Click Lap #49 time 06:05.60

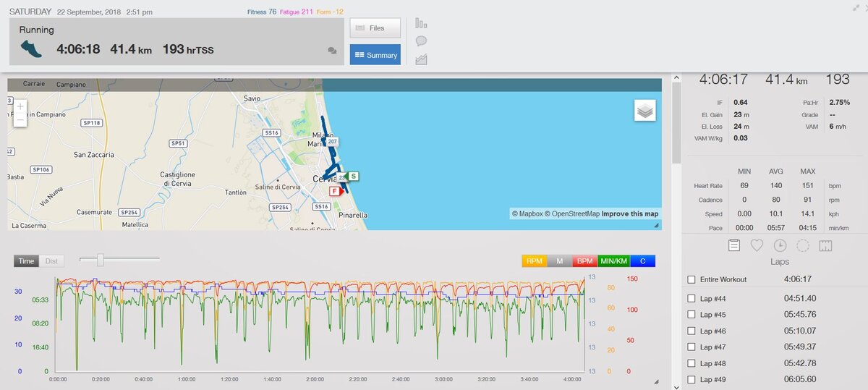(800, 380)
